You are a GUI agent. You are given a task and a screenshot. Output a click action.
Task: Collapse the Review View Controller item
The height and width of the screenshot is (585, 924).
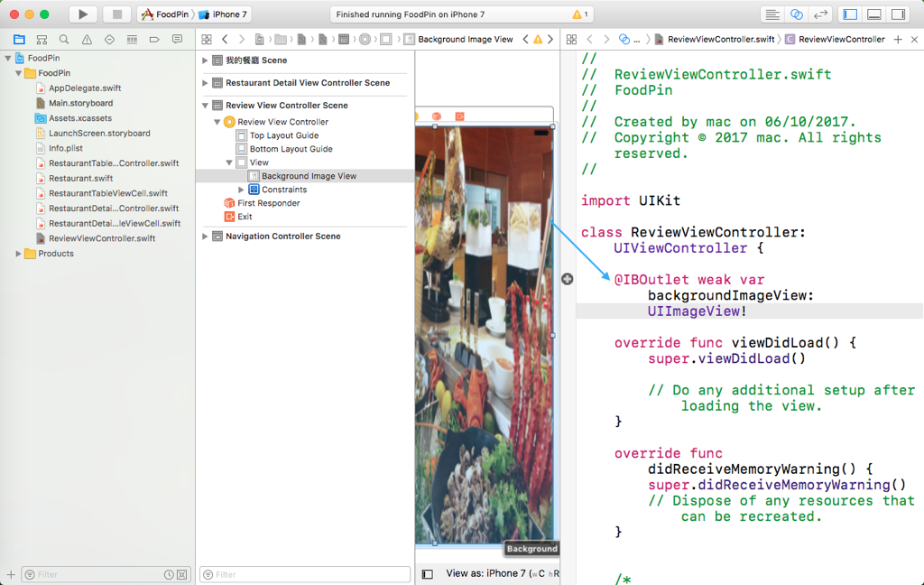pyautogui.click(x=217, y=122)
